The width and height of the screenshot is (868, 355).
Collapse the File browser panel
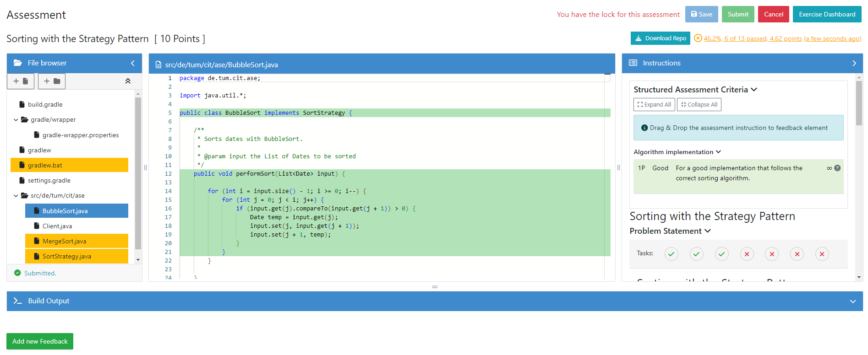click(133, 63)
